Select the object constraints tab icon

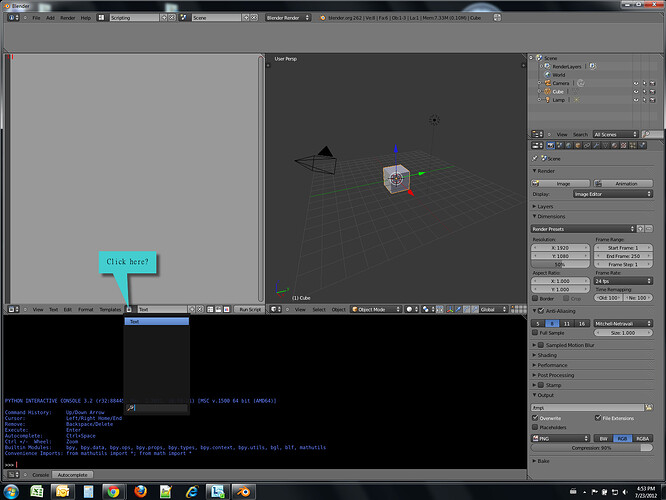(587, 145)
